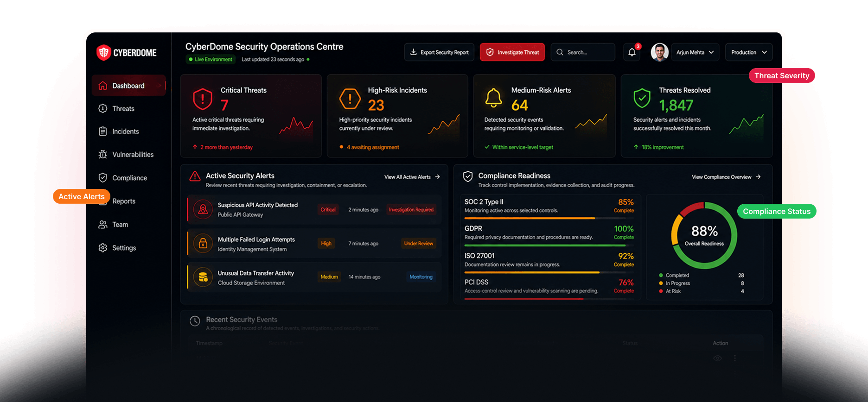
Task: Click the Medium severity badge
Action: [329, 277]
